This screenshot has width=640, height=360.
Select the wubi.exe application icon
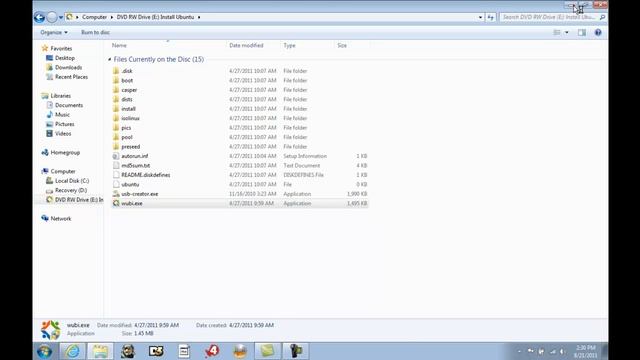(116, 203)
